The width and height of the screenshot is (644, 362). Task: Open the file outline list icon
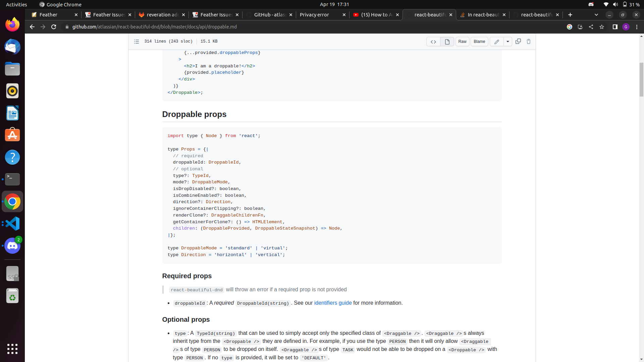point(136,42)
